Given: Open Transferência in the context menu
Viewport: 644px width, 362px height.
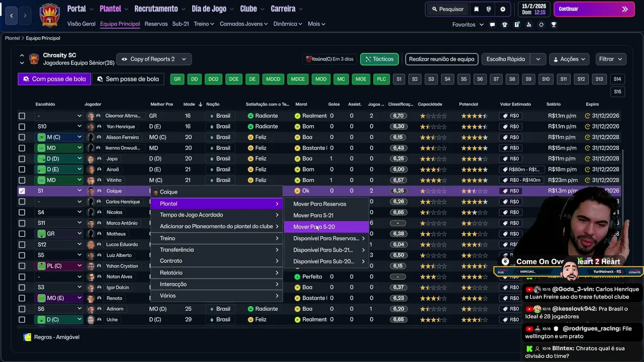Looking at the screenshot, I should 217,249.
